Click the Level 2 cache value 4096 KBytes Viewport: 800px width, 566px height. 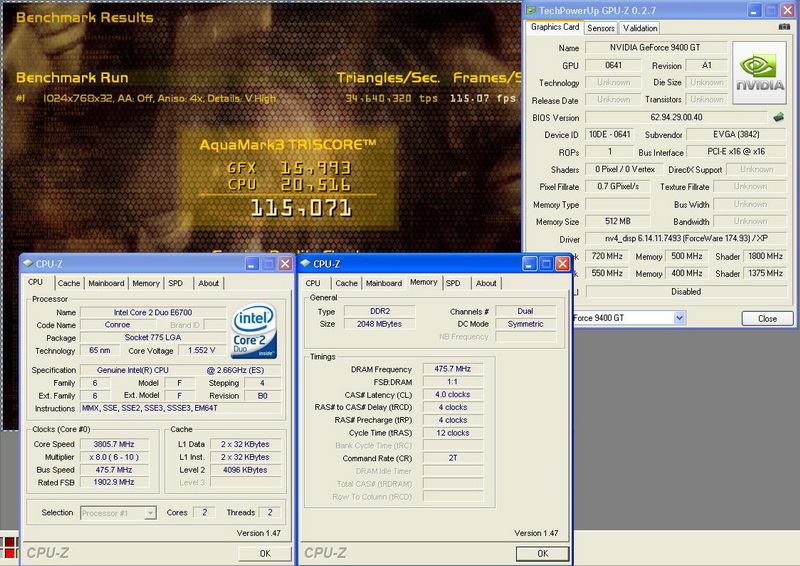pyautogui.click(x=245, y=470)
